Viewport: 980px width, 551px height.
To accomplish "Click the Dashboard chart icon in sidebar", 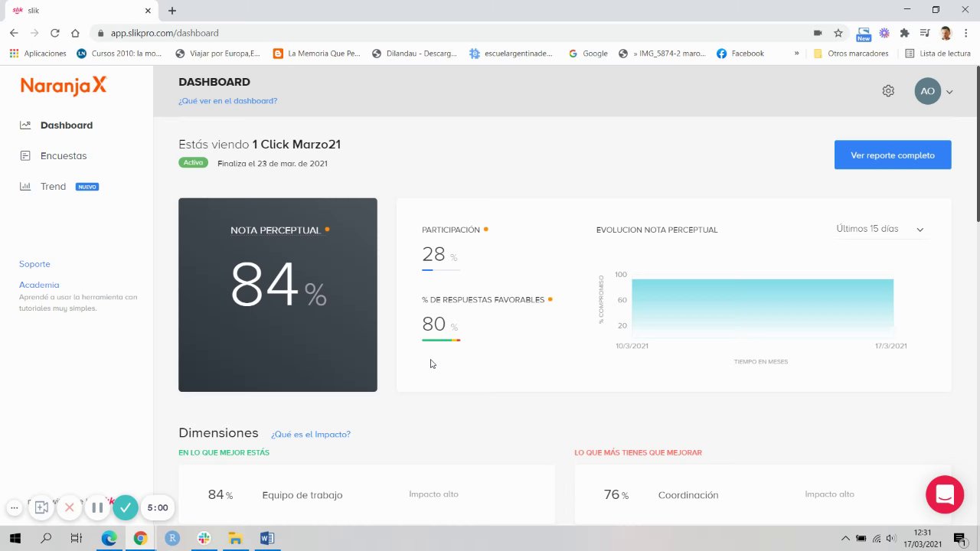I will [x=25, y=125].
